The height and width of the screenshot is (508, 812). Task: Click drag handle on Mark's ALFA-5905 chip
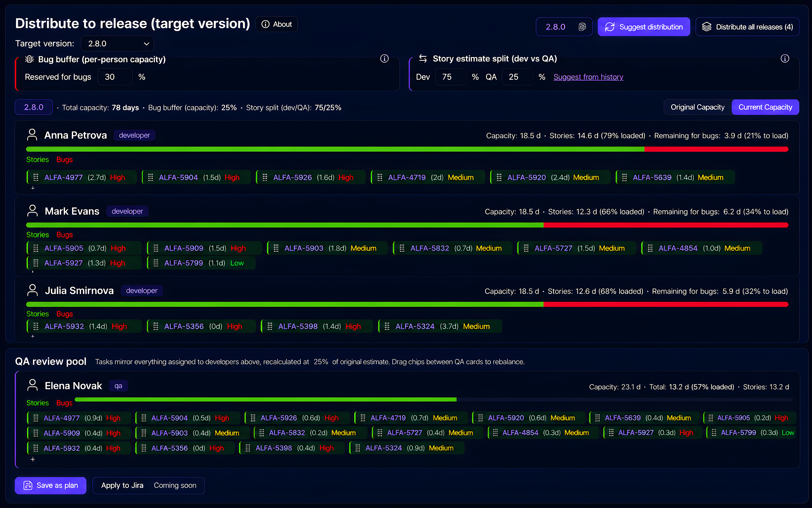[x=36, y=248]
